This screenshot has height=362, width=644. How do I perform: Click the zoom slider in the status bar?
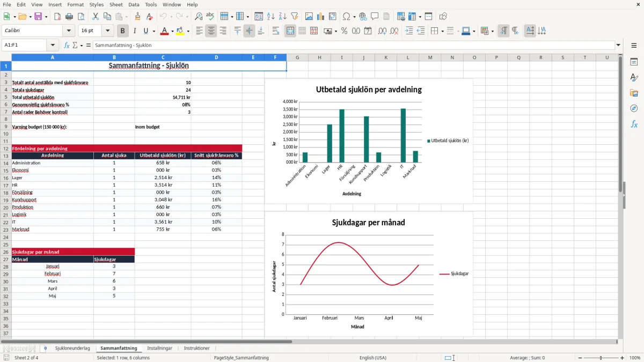601,358
